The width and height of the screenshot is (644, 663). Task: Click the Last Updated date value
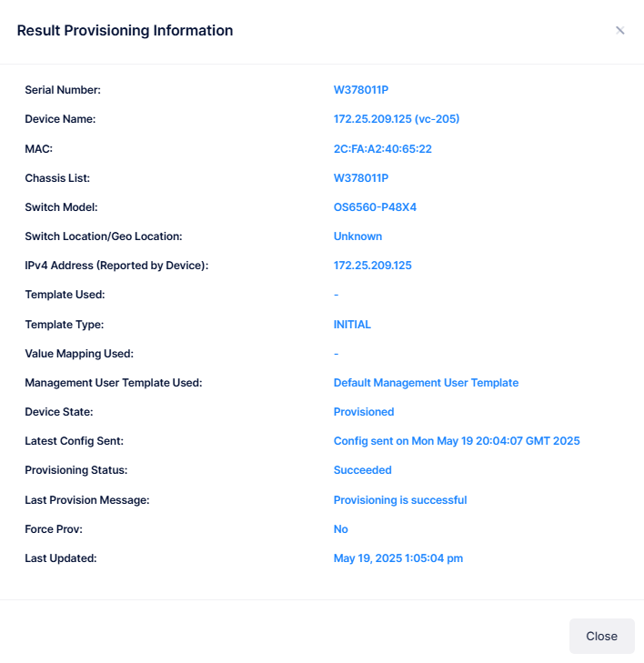pyautogui.click(x=398, y=558)
